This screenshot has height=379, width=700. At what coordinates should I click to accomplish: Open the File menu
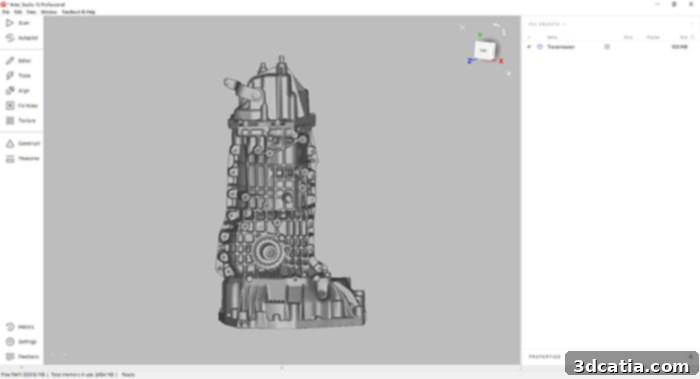(x=6, y=12)
